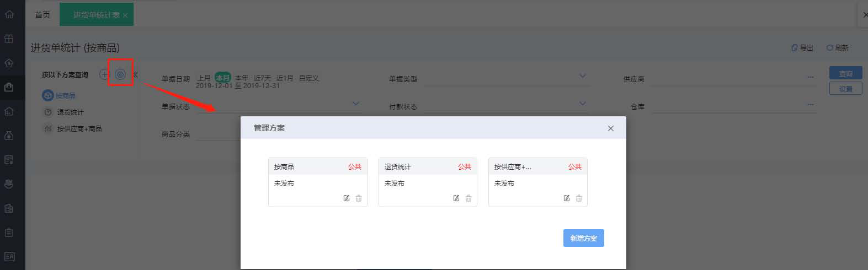Click the 按商品 card title in the dialog
868x270 pixels.
pos(284,166)
